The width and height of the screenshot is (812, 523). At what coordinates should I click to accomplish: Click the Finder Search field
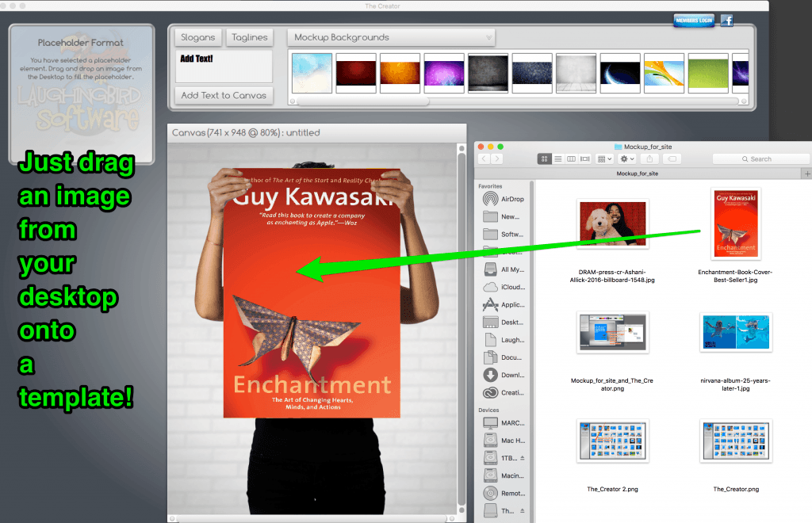760,158
